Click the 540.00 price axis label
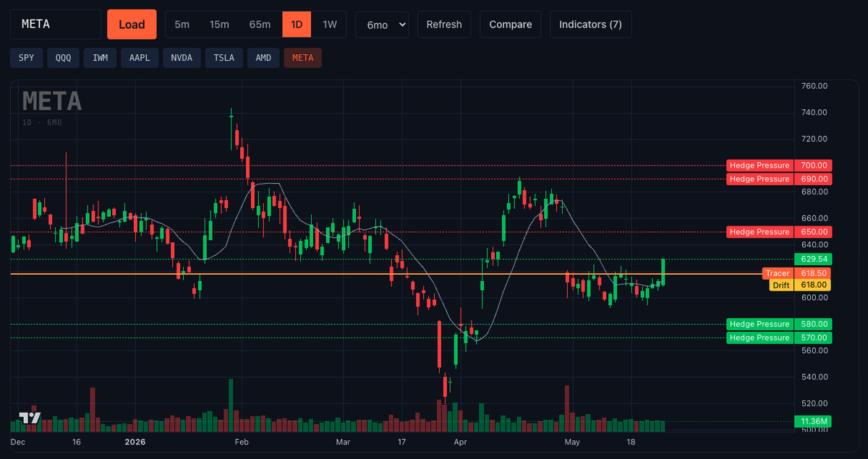This screenshot has height=459, width=868. click(814, 377)
